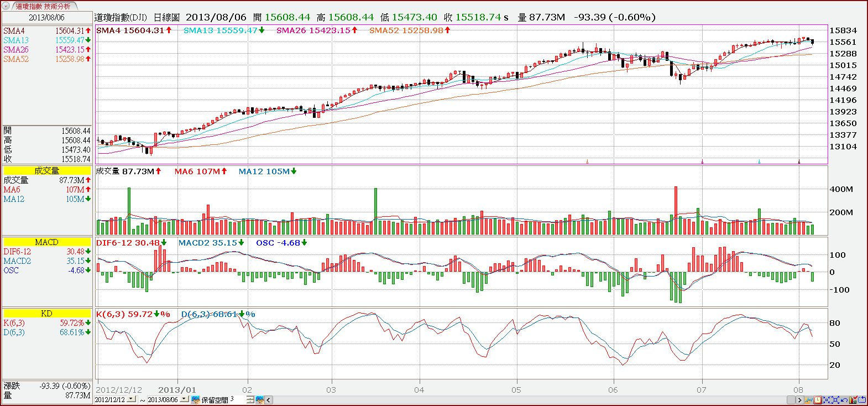Viewport: 868px width, 406px height.
Task: Click the OSC -4.68 row in left panel
Action: click(x=46, y=270)
